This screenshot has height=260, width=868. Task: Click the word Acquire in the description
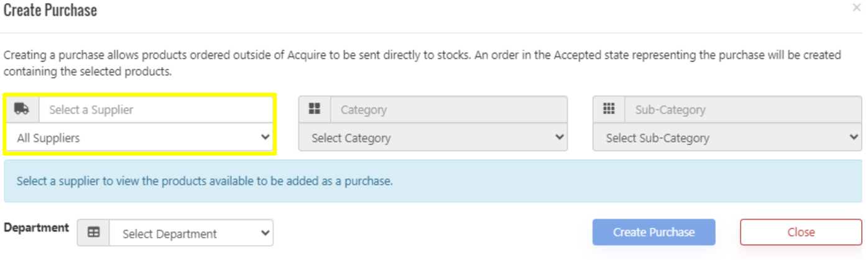pyautogui.click(x=304, y=55)
